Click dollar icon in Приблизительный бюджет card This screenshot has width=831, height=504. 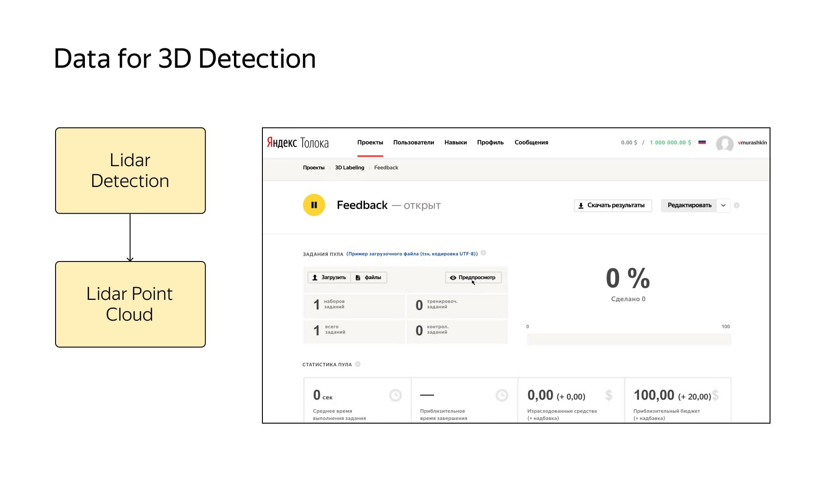click(715, 396)
